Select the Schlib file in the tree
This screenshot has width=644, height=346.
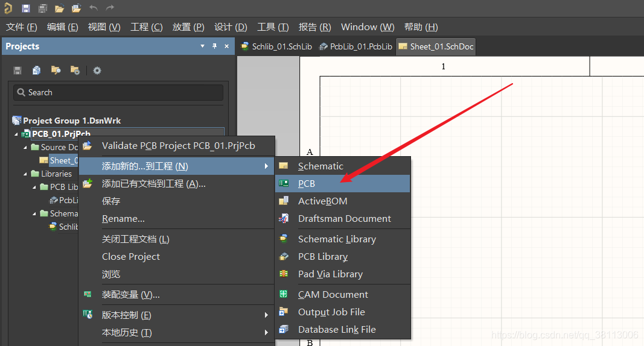point(68,227)
